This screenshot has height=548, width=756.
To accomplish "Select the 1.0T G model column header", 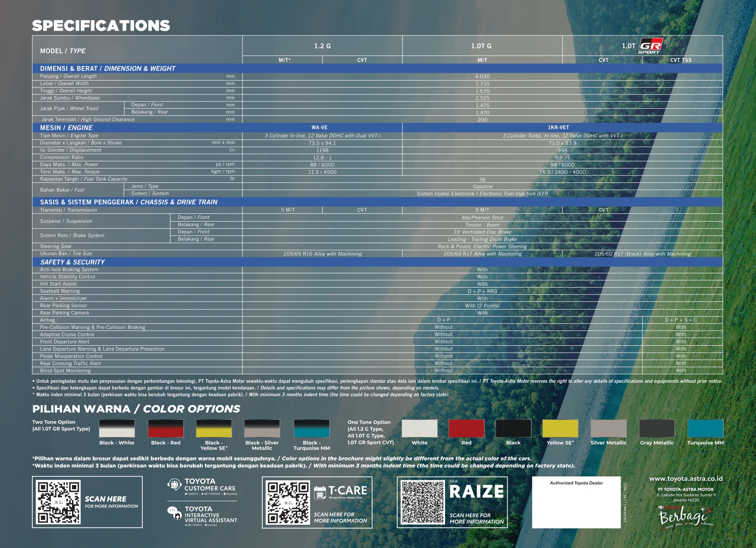I will click(x=482, y=46).
